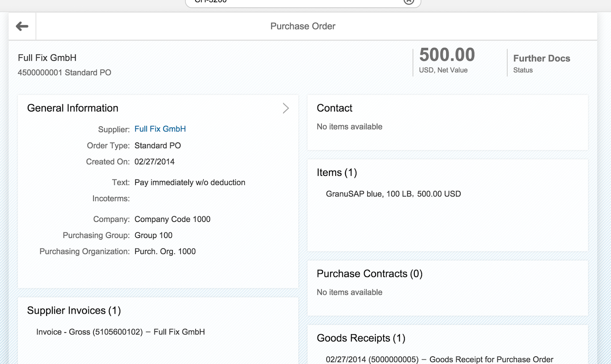The width and height of the screenshot is (611, 364).
Task: Go back using the left arrow icon
Action: click(22, 26)
